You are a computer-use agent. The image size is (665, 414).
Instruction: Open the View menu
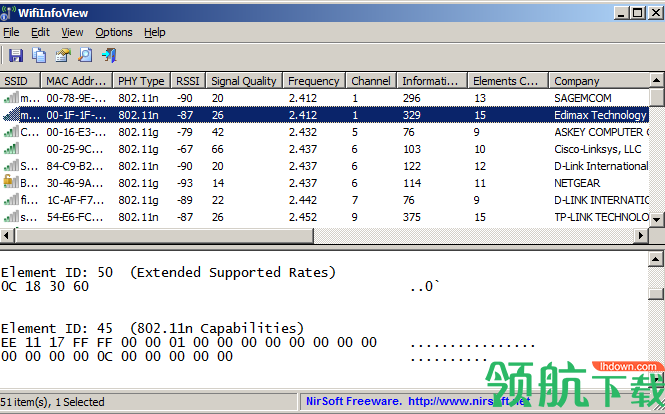(x=72, y=32)
